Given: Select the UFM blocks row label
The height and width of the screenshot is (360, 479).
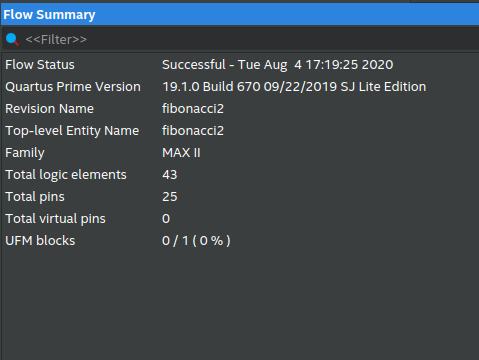Looking at the screenshot, I should [40, 241].
